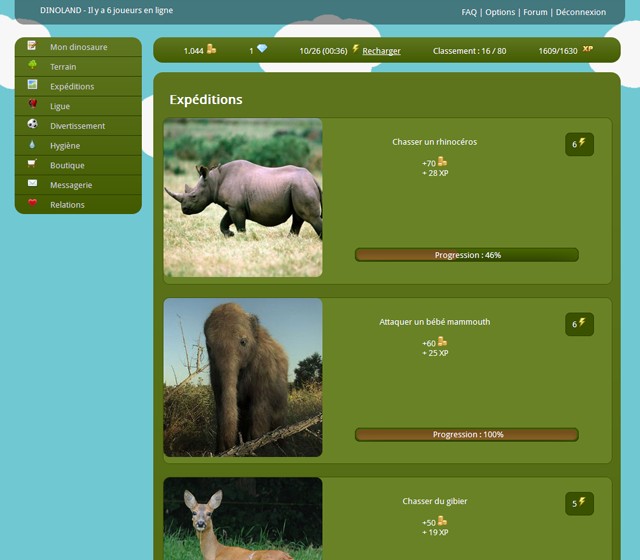Visit the Forum link

[535, 12]
